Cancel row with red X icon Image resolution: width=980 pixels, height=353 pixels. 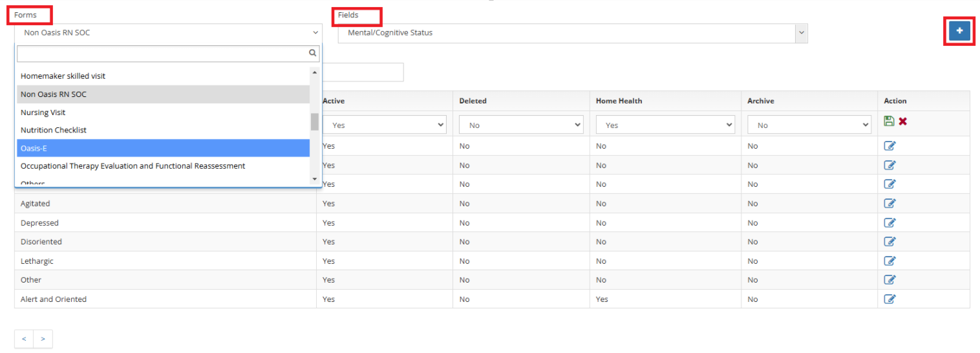click(902, 121)
